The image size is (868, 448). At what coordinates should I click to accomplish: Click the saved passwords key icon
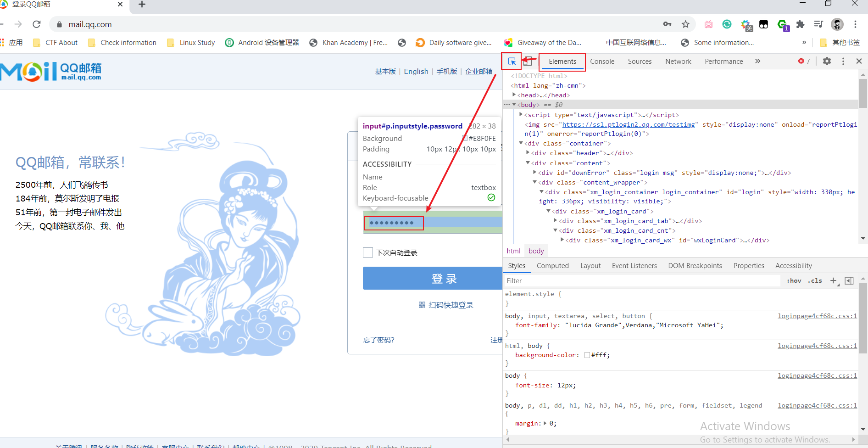pyautogui.click(x=667, y=24)
